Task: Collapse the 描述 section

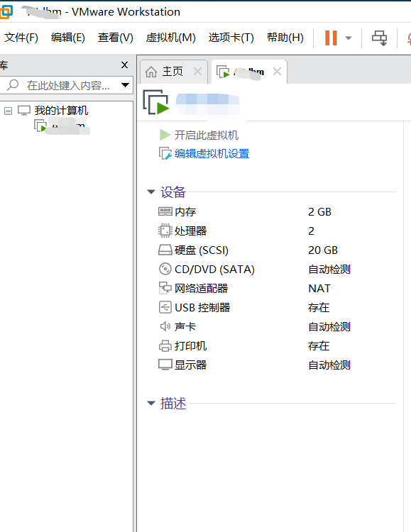Action: 151,403
